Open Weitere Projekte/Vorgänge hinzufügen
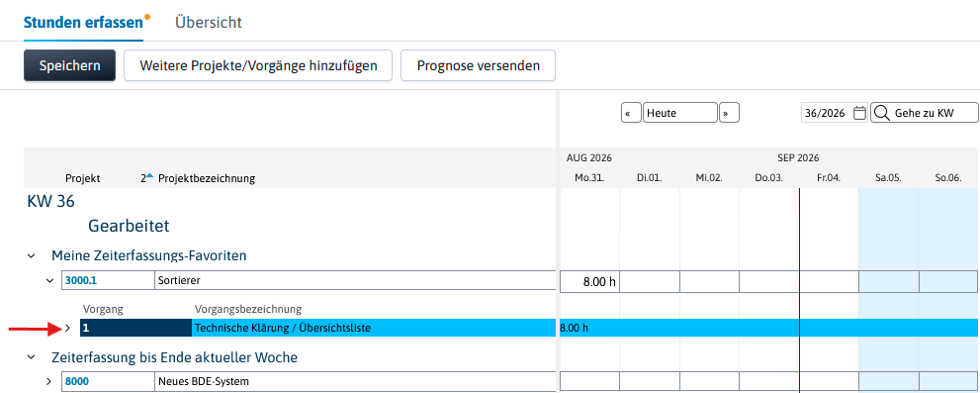 [258, 65]
